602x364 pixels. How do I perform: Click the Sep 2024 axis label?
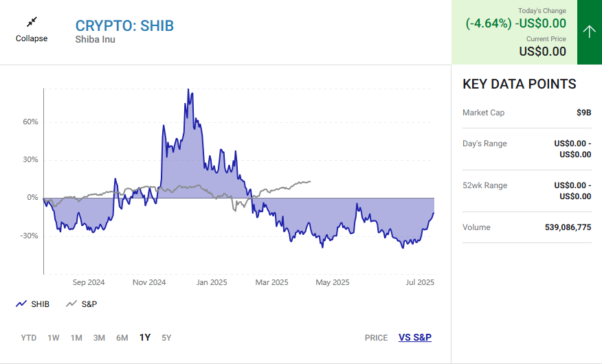click(89, 282)
